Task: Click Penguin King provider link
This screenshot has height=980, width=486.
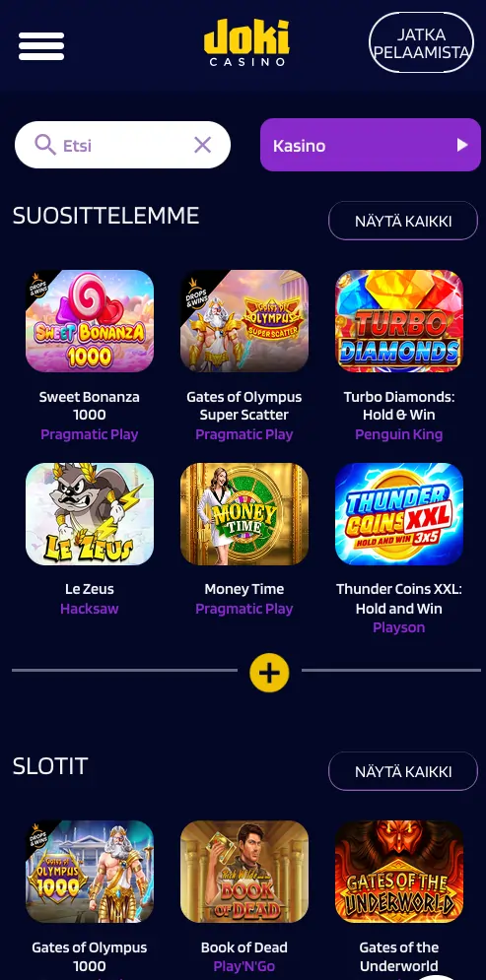Action: [399, 434]
